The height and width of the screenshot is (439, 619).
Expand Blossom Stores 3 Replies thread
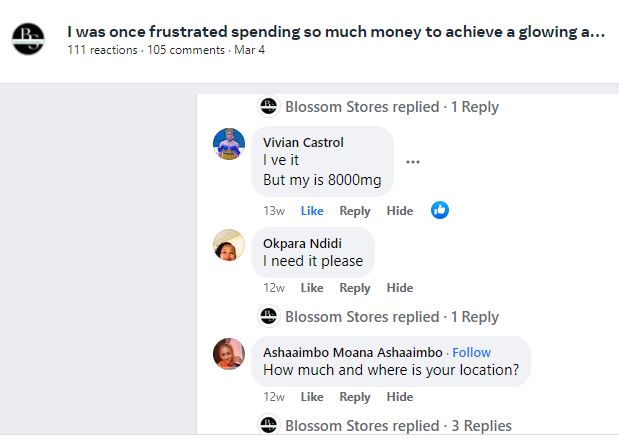tap(397, 426)
